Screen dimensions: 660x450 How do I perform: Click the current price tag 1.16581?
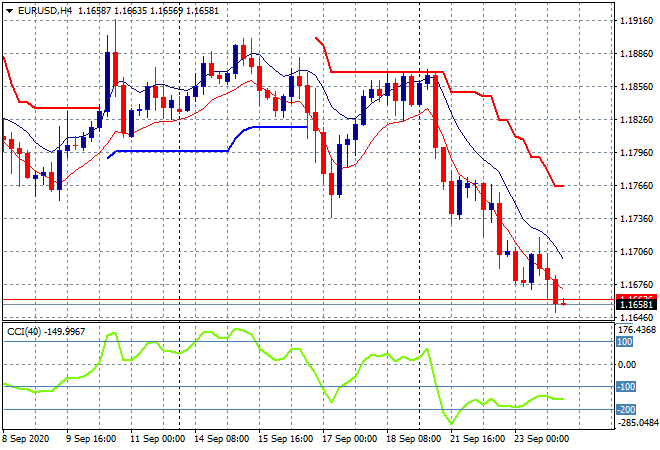click(636, 304)
